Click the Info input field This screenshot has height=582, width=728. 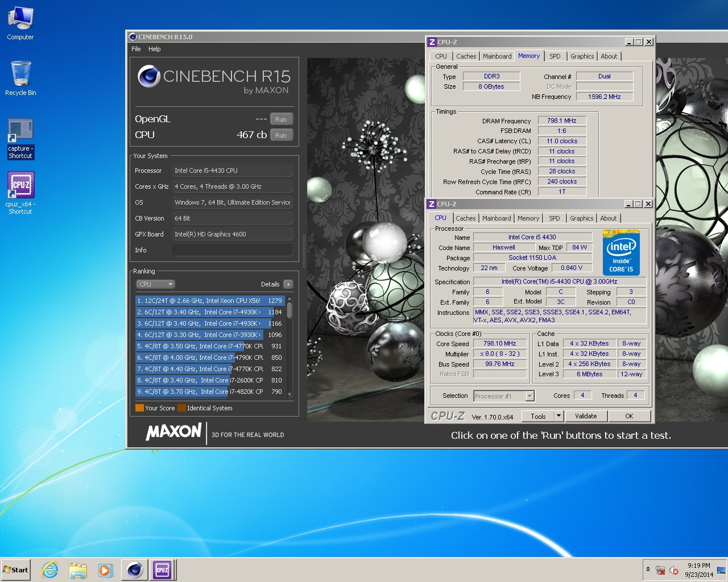[233, 250]
